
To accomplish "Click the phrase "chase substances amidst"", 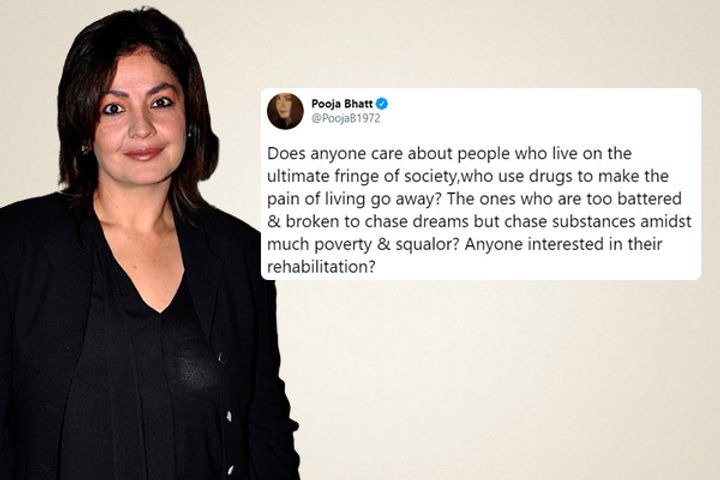I will [x=598, y=221].
